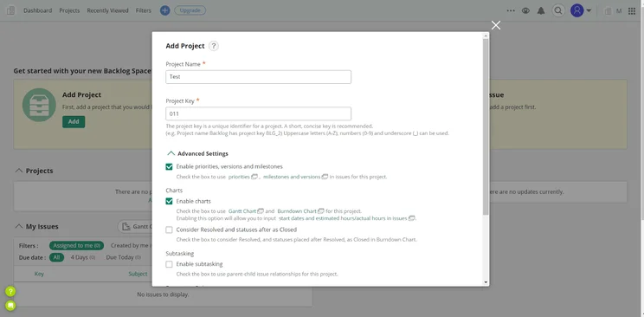The image size is (644, 317).
Task: Open the notifications bell
Action: (541, 10)
